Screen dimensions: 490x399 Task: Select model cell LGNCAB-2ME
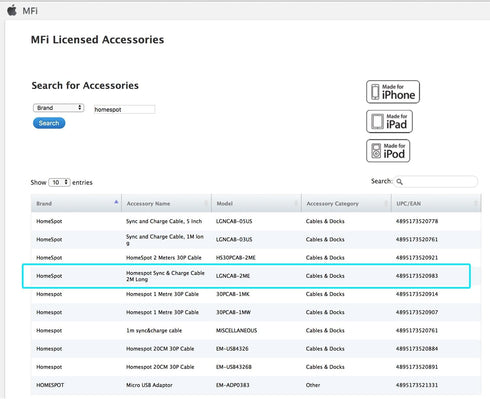pos(233,276)
